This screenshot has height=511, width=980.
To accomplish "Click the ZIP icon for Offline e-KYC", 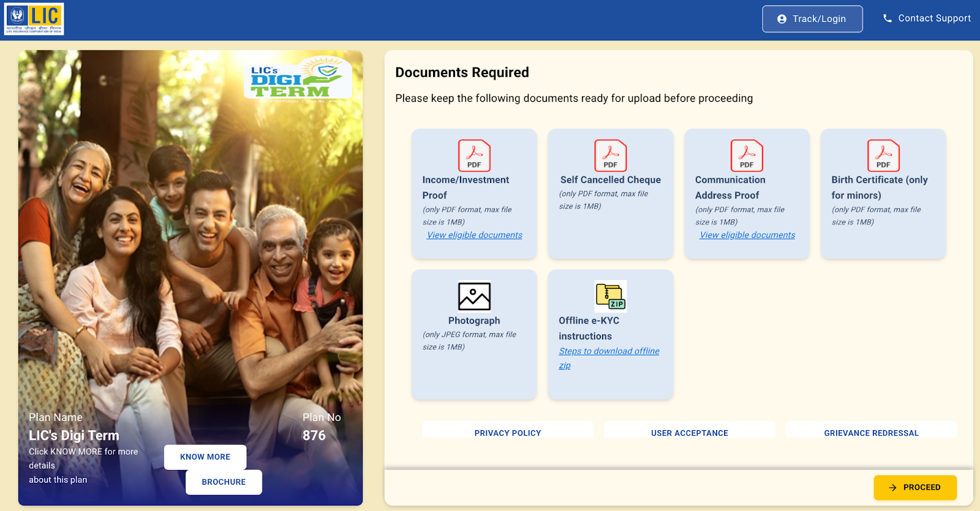I will click(611, 297).
